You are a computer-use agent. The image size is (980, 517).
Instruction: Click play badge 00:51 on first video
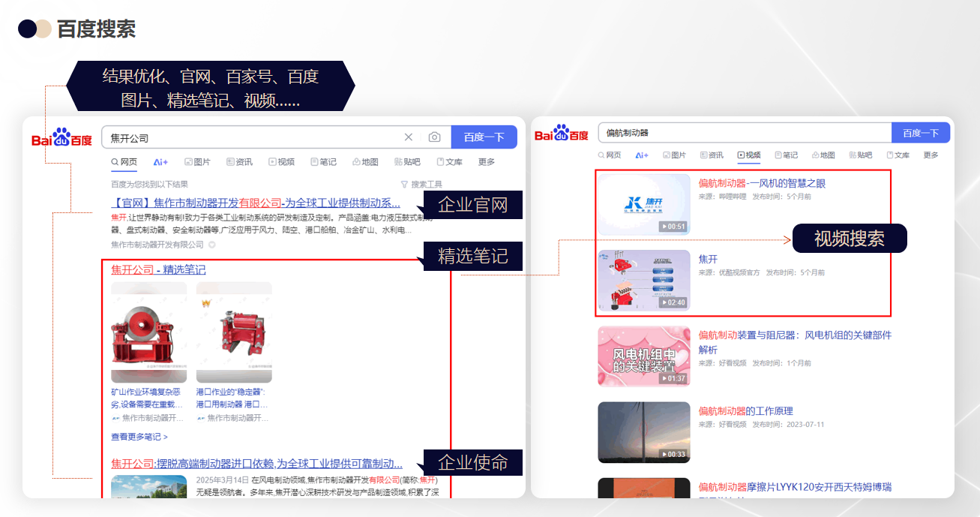click(x=673, y=226)
